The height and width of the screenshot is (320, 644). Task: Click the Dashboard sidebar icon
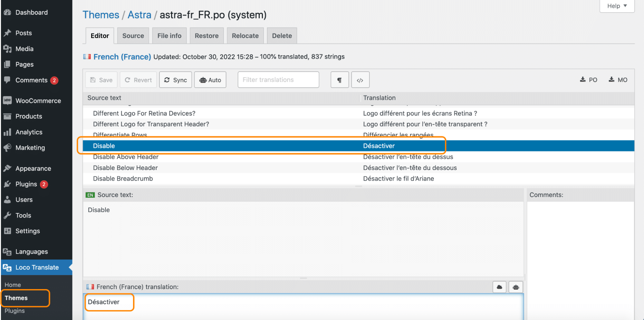[7, 12]
